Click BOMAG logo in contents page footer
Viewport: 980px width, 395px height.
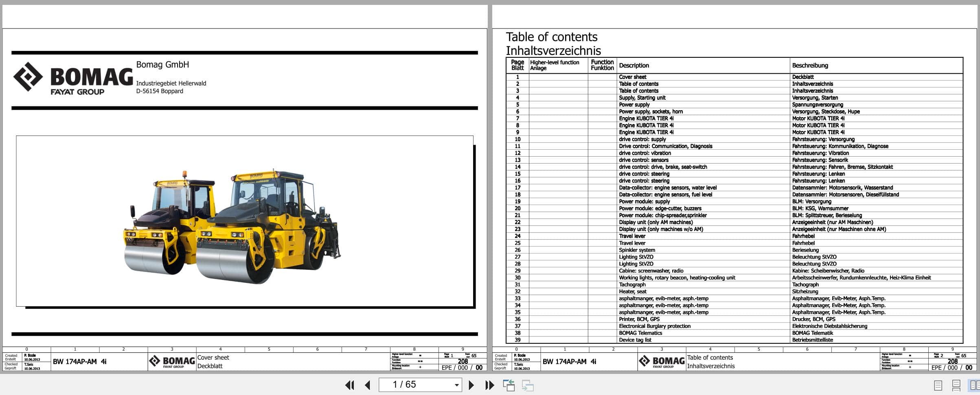(662, 362)
